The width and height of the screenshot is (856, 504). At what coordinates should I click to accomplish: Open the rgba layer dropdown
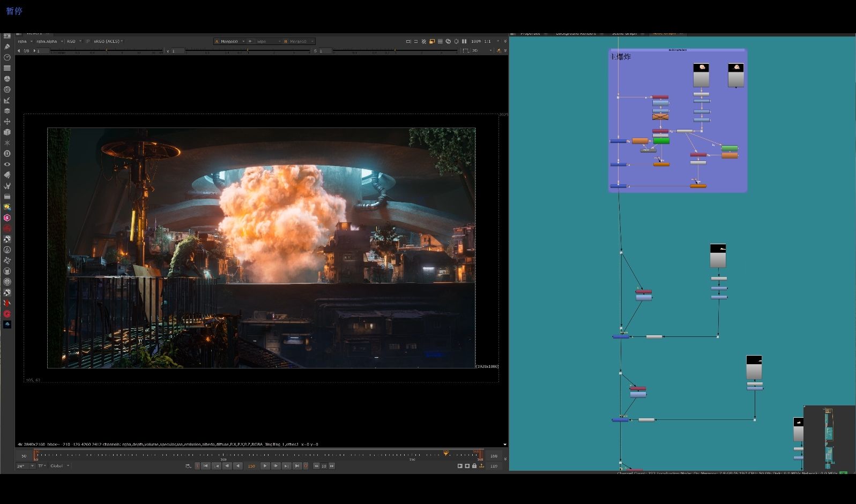point(25,41)
